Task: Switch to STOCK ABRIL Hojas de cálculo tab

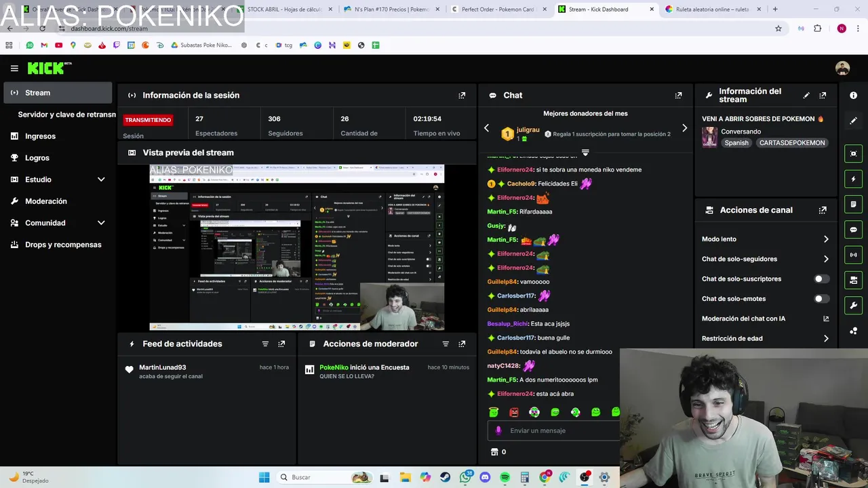Action: (285, 9)
